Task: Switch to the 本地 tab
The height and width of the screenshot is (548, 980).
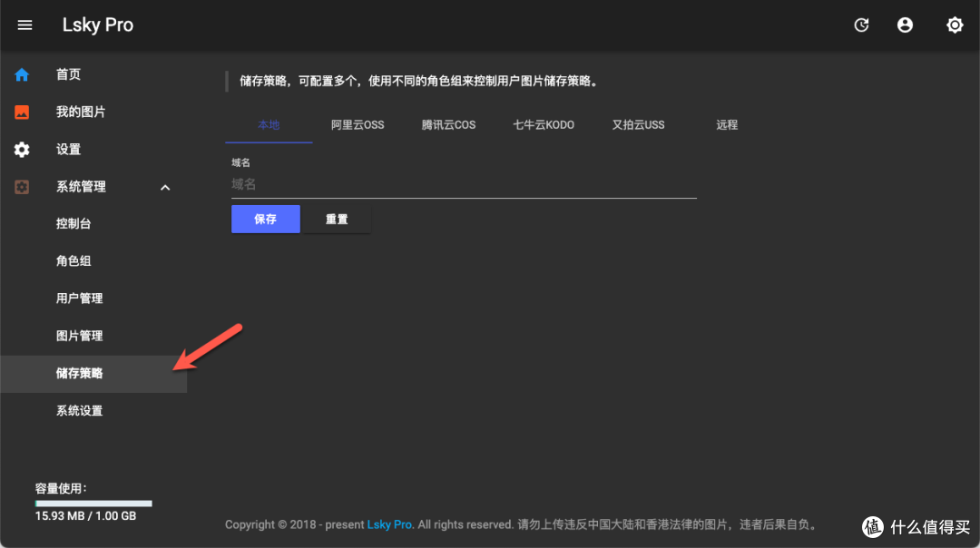Action: tap(269, 125)
